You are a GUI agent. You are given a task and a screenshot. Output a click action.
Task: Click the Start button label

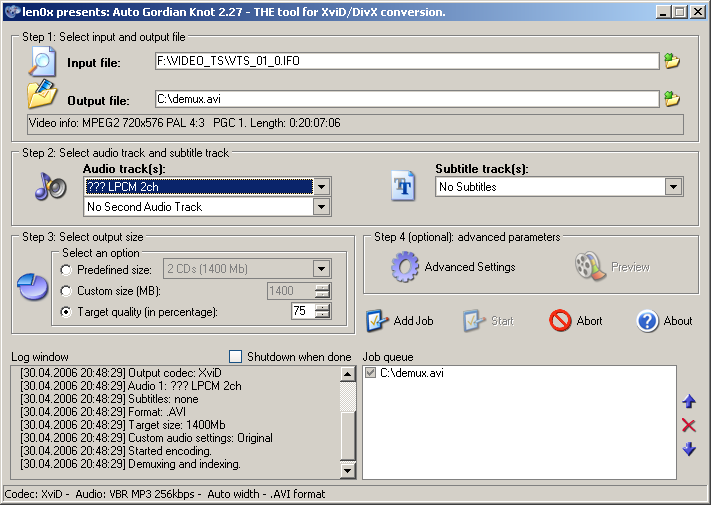(x=502, y=321)
